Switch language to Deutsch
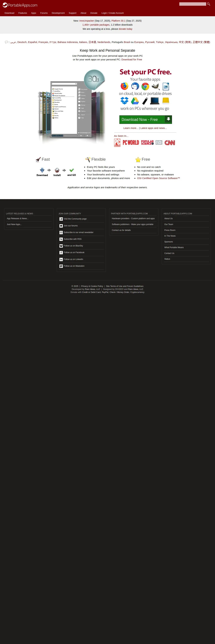 coord(22,42)
